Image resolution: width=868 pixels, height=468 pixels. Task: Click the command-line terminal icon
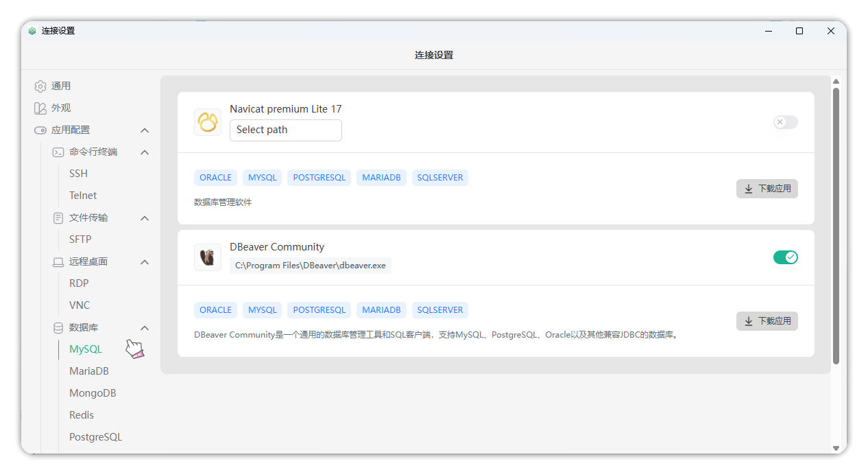(x=58, y=152)
